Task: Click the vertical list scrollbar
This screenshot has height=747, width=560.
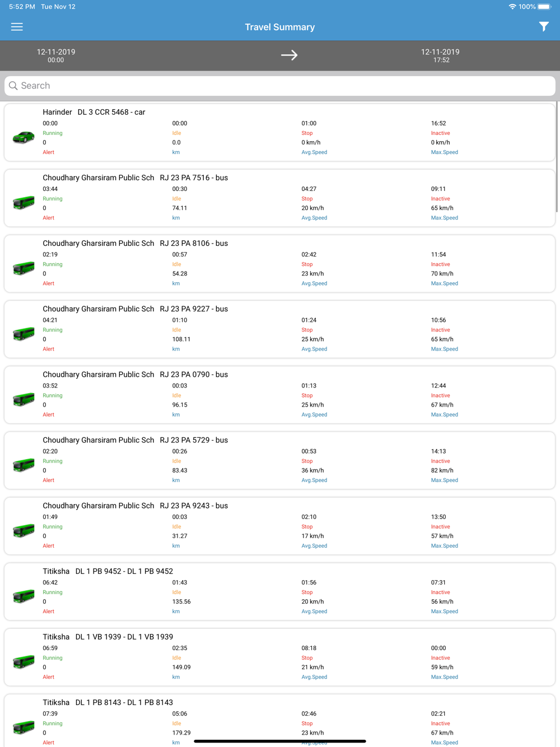Action: [557, 157]
